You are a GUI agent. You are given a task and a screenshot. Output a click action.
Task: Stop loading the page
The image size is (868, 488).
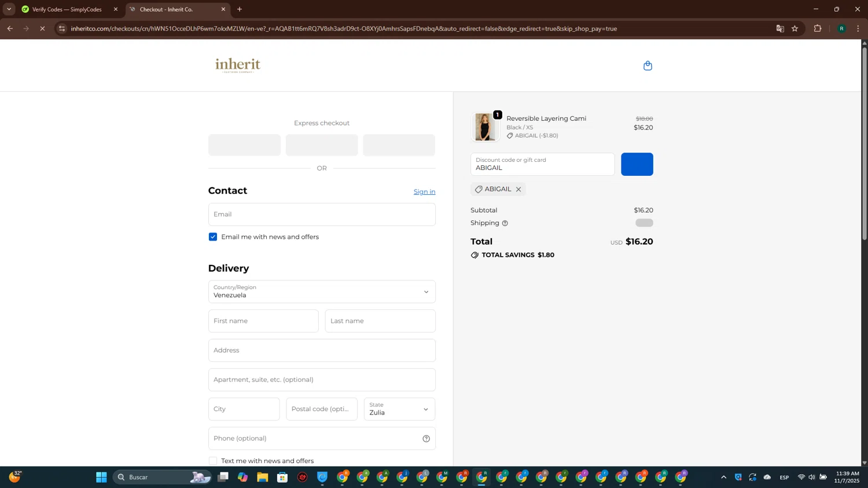42,28
